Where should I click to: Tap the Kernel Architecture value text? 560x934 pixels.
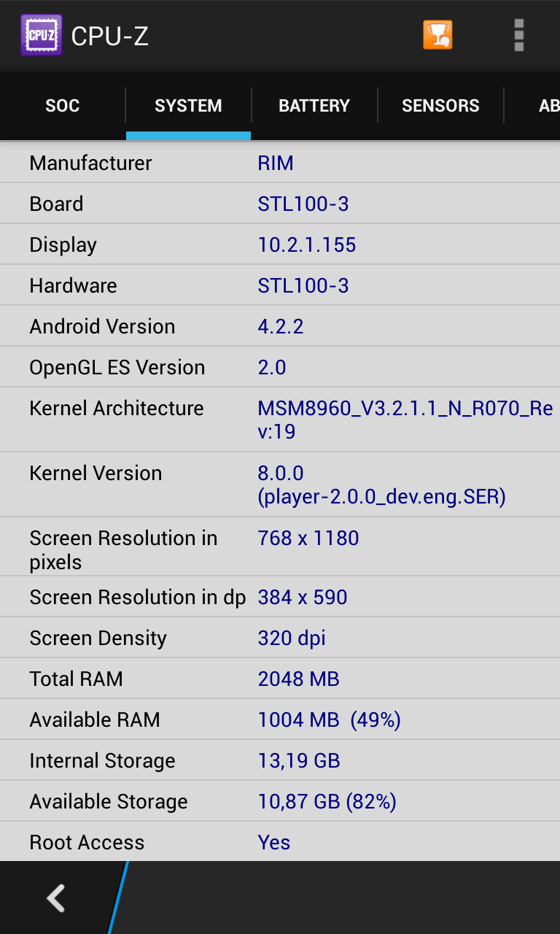(x=405, y=420)
